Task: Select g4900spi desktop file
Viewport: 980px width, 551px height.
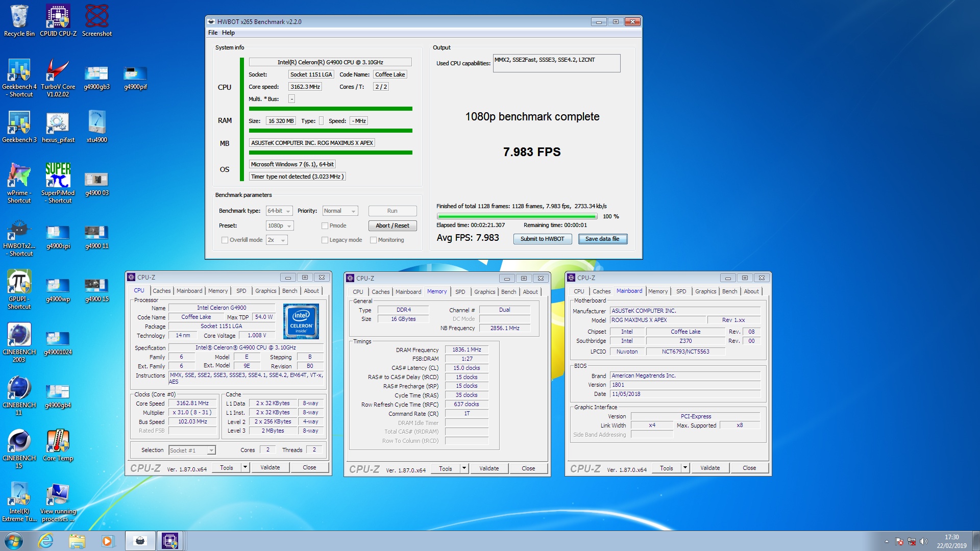Action: click(x=58, y=237)
